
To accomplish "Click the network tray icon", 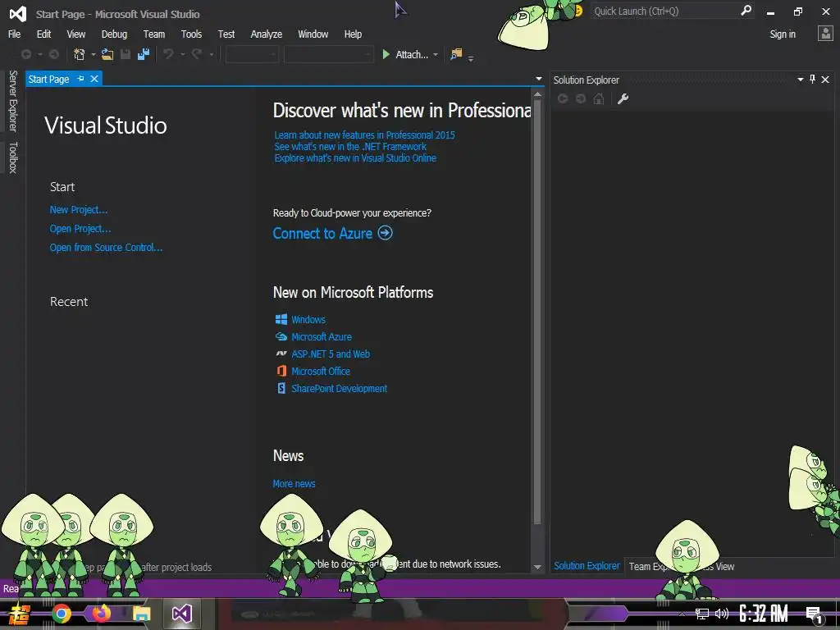I will (702, 614).
